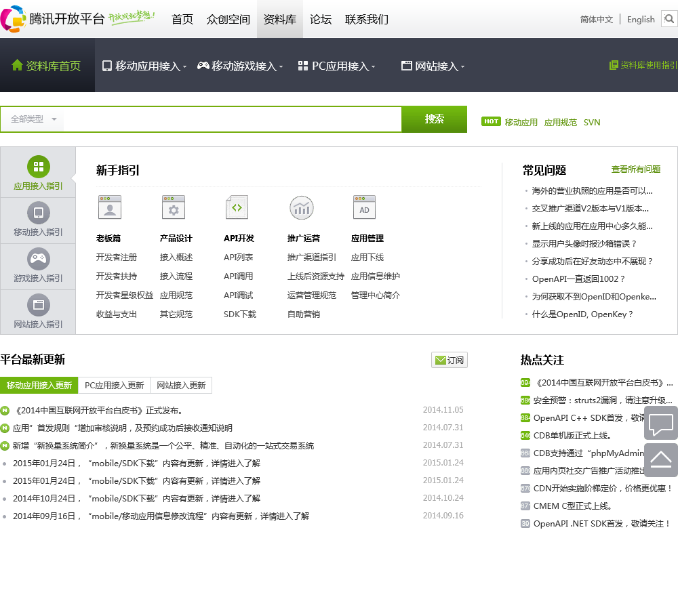Click the API开发 code icon
This screenshot has width=678, height=616.
click(x=237, y=207)
